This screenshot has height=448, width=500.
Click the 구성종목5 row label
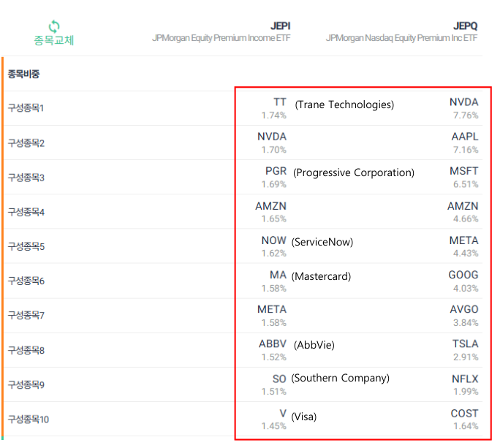26,246
